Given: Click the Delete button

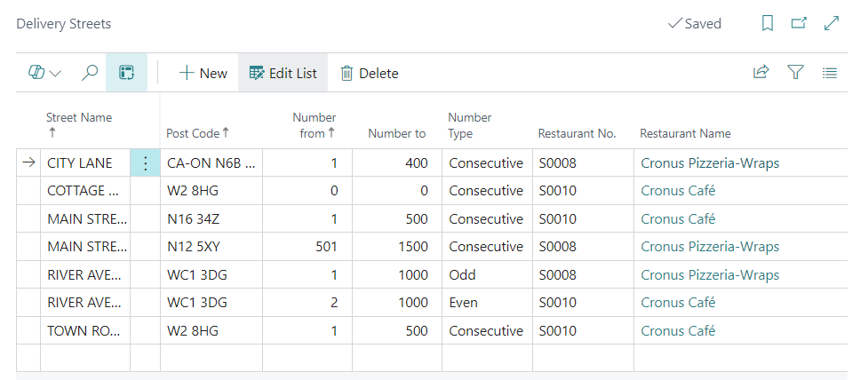Looking at the screenshot, I should tap(370, 73).
